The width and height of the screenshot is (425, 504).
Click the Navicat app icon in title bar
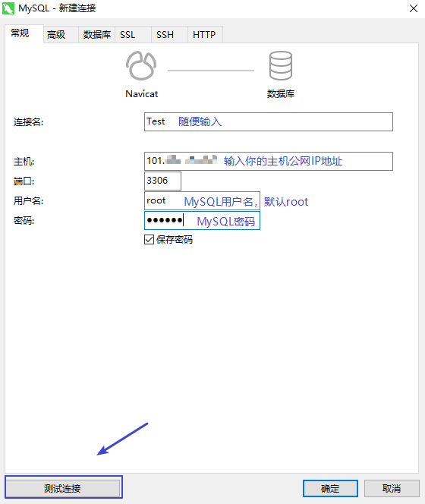point(8,8)
